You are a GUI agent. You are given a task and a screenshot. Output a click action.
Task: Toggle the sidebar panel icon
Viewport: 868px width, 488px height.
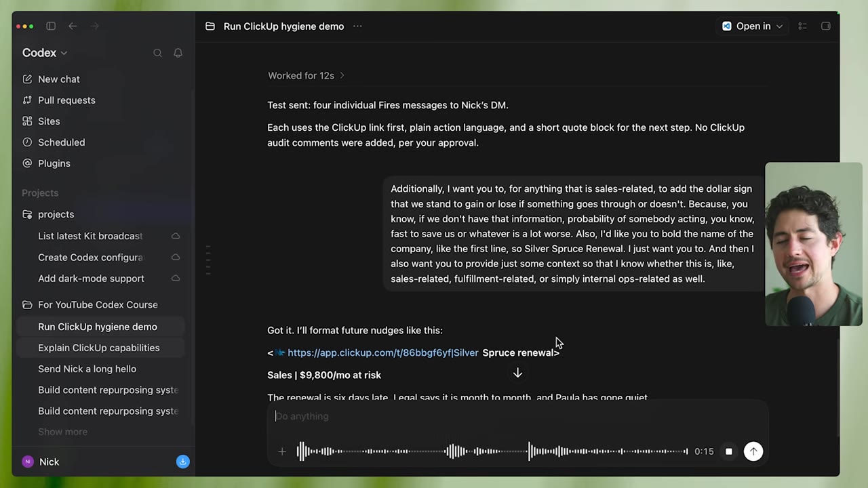coord(51,26)
